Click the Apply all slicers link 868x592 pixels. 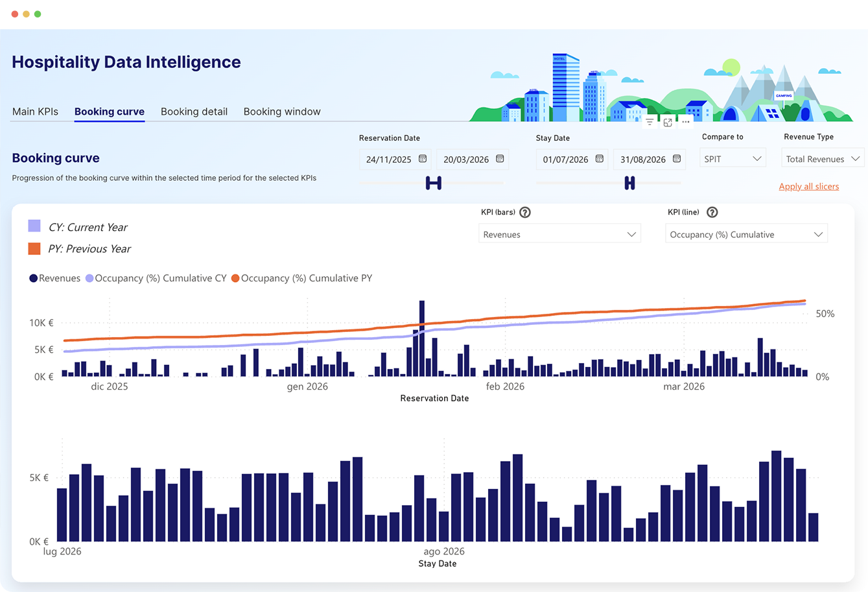(808, 187)
